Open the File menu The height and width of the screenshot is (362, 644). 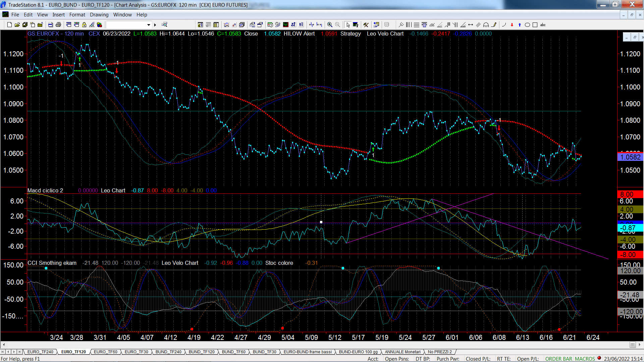(15, 15)
